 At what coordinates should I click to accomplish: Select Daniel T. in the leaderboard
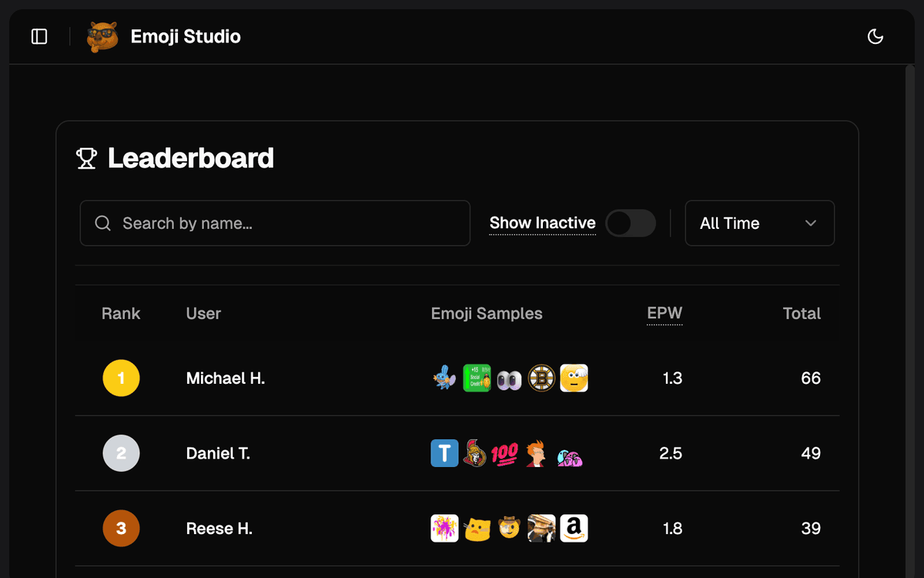(x=218, y=454)
